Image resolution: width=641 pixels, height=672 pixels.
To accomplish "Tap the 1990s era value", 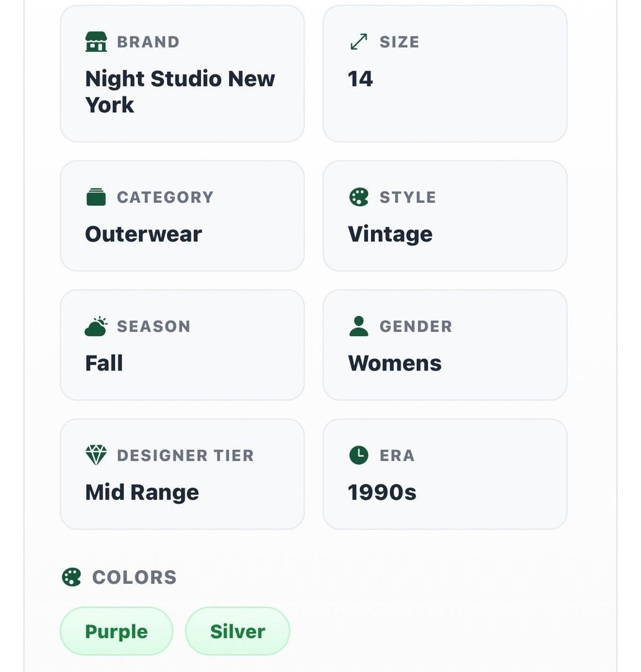I will coord(382,492).
